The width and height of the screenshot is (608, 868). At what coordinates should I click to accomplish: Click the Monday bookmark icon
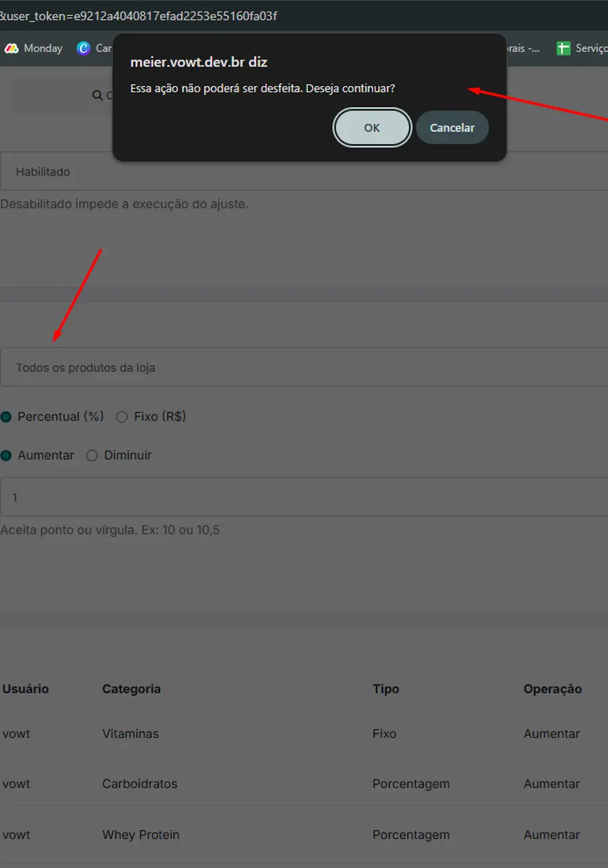coord(12,48)
